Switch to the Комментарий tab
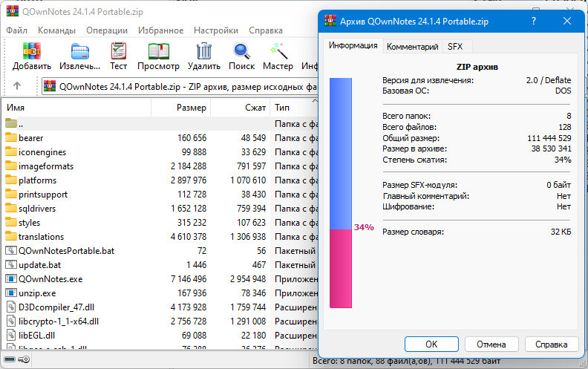 [x=413, y=47]
